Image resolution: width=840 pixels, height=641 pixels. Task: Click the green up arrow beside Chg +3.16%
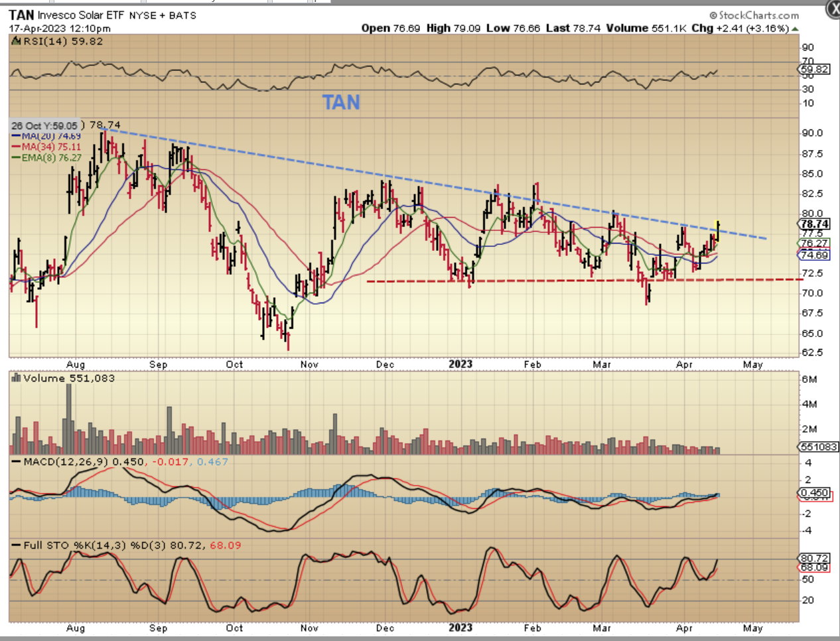click(x=796, y=29)
